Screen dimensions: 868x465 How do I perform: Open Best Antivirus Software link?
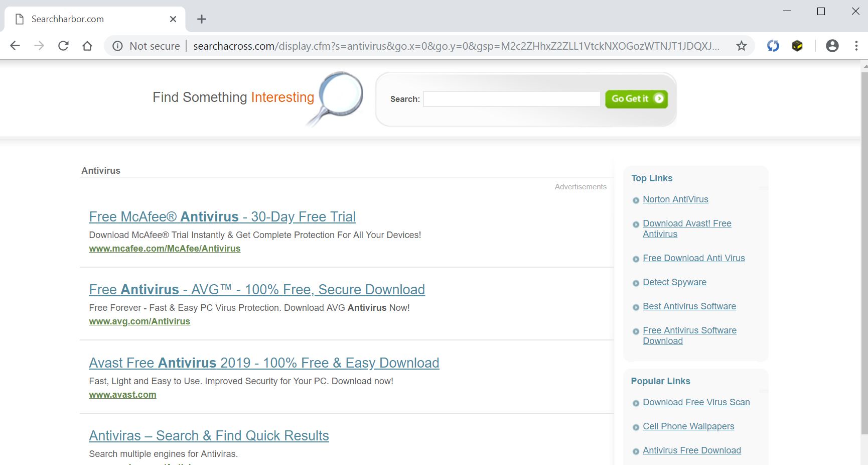[689, 306]
